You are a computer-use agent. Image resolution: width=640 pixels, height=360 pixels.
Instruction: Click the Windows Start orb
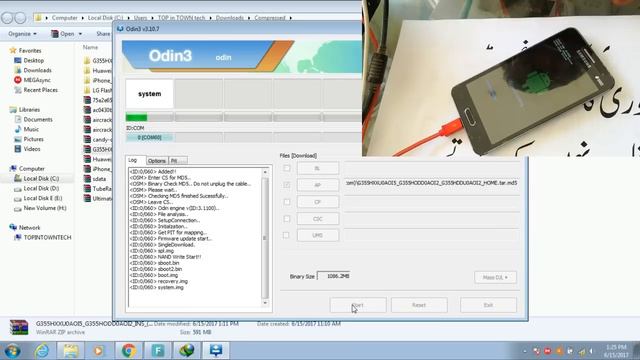(12, 351)
